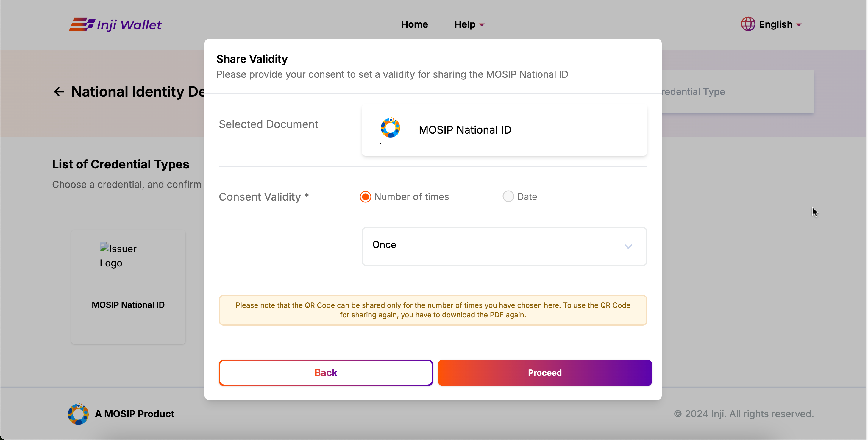Click the Inji Wallet logo

(x=115, y=25)
